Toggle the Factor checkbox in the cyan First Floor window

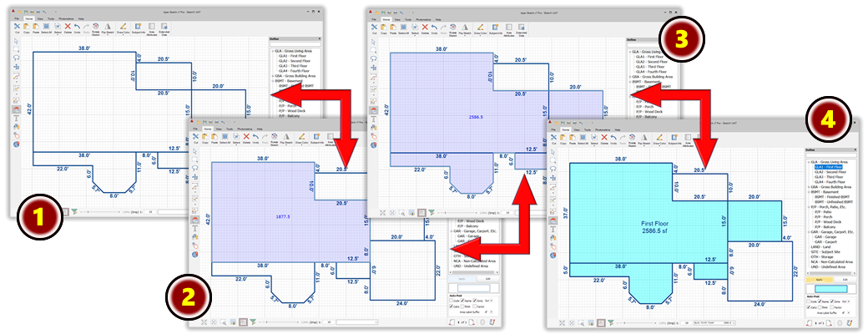tap(831, 306)
